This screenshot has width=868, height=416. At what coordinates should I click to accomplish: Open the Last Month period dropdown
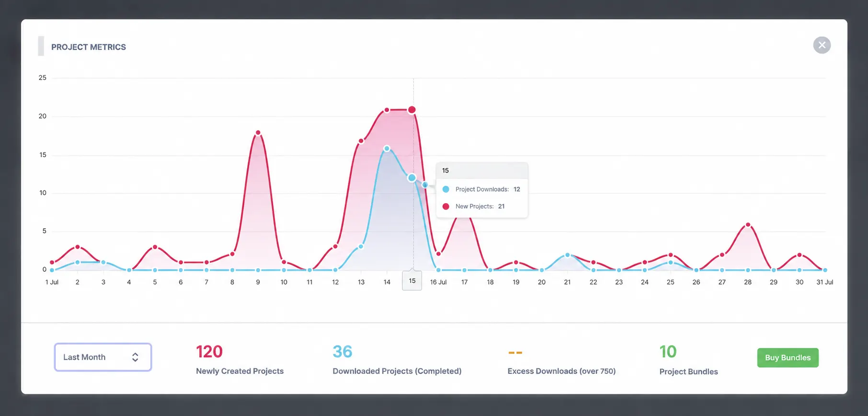tap(103, 357)
